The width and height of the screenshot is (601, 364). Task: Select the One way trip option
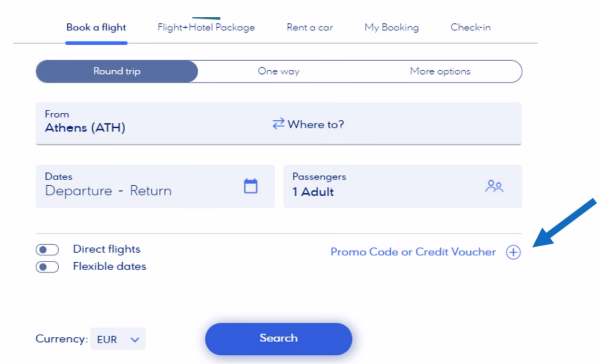coord(278,71)
